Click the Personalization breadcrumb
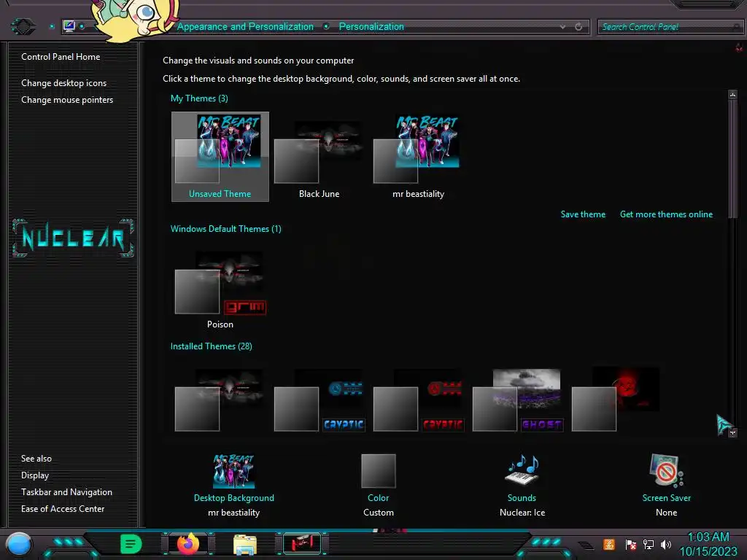 click(x=371, y=27)
